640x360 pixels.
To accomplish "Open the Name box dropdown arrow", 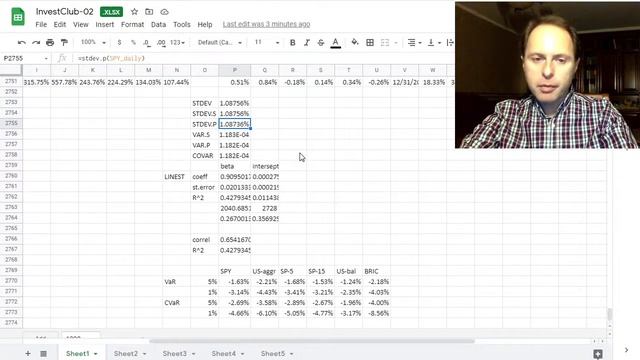I will pos(46,59).
